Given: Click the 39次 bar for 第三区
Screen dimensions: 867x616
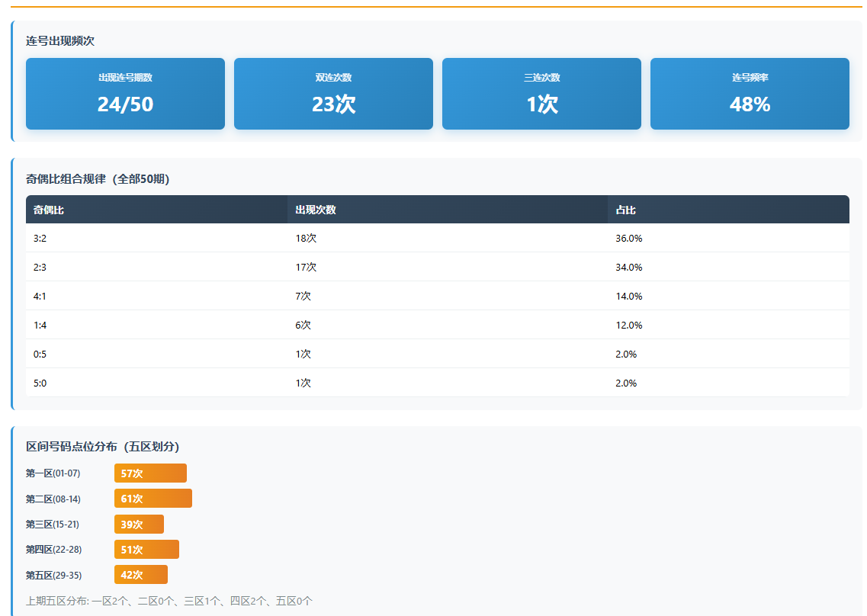Looking at the screenshot, I should [139, 525].
